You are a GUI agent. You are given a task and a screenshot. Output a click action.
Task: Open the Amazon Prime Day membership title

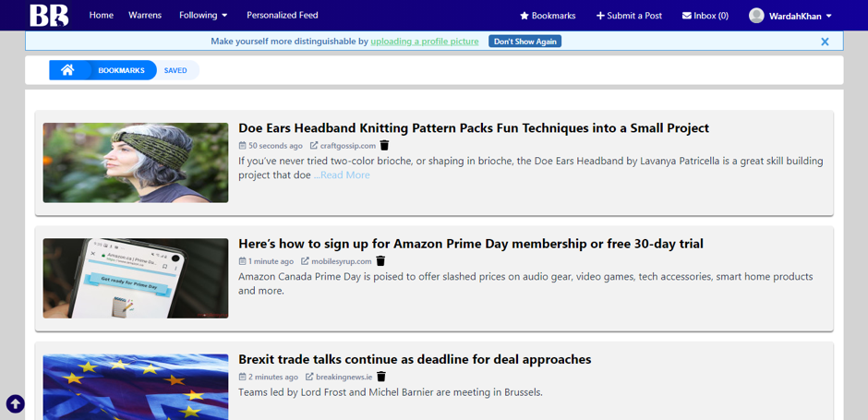pyautogui.click(x=471, y=244)
